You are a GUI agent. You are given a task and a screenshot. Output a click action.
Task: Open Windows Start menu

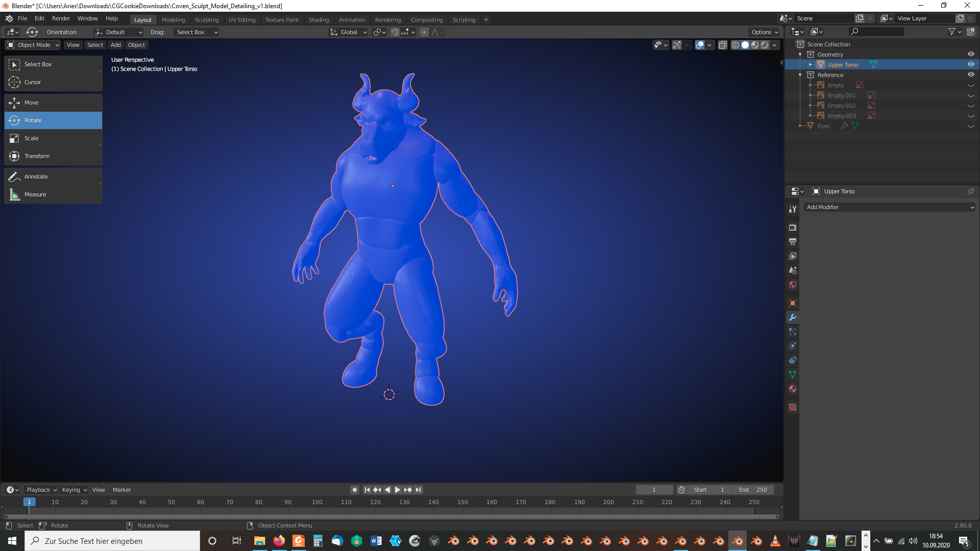pyautogui.click(x=12, y=541)
